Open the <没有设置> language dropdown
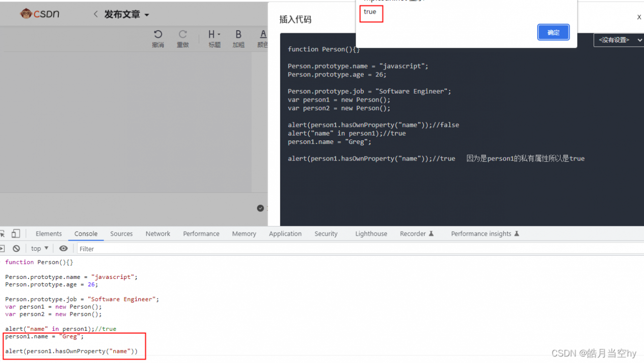 click(x=618, y=40)
